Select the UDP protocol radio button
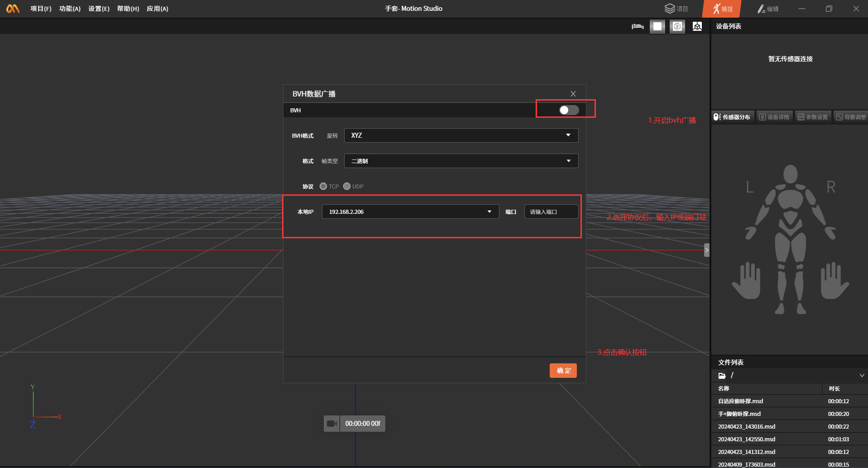 tap(347, 186)
